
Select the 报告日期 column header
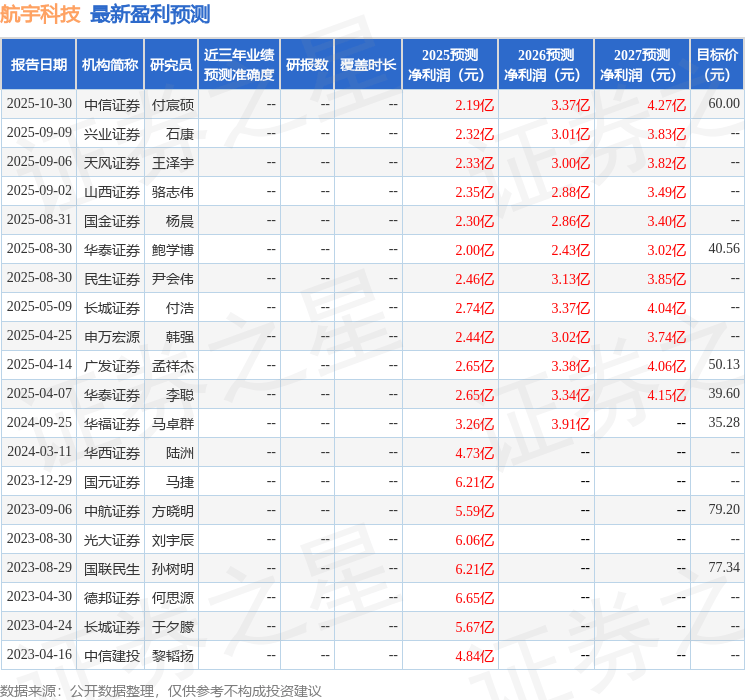(x=38, y=65)
